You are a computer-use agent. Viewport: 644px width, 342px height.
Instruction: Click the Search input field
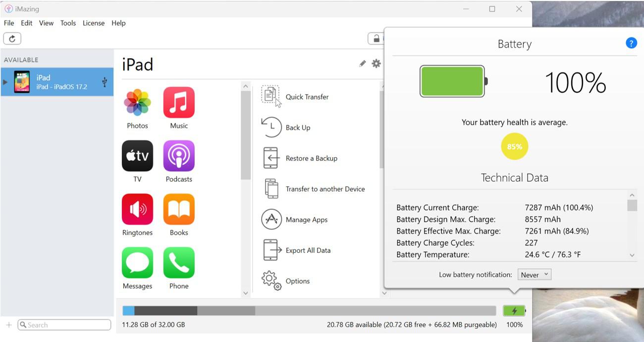click(x=64, y=325)
